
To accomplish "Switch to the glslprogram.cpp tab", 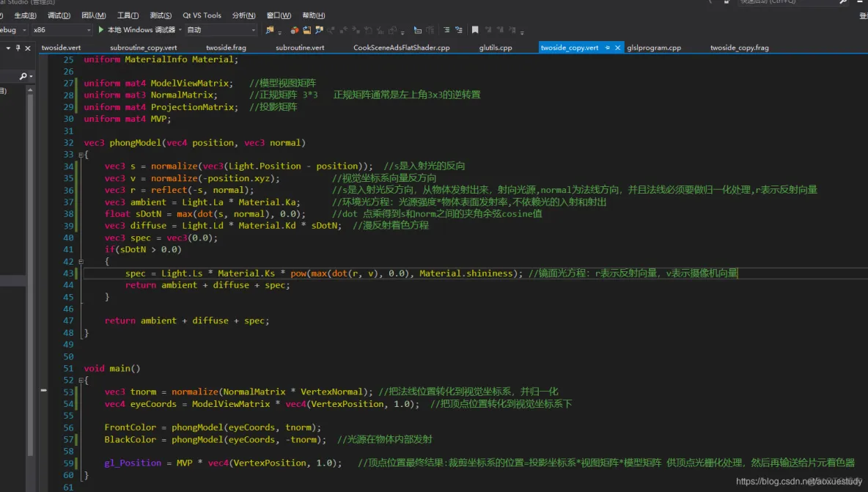I will click(654, 48).
